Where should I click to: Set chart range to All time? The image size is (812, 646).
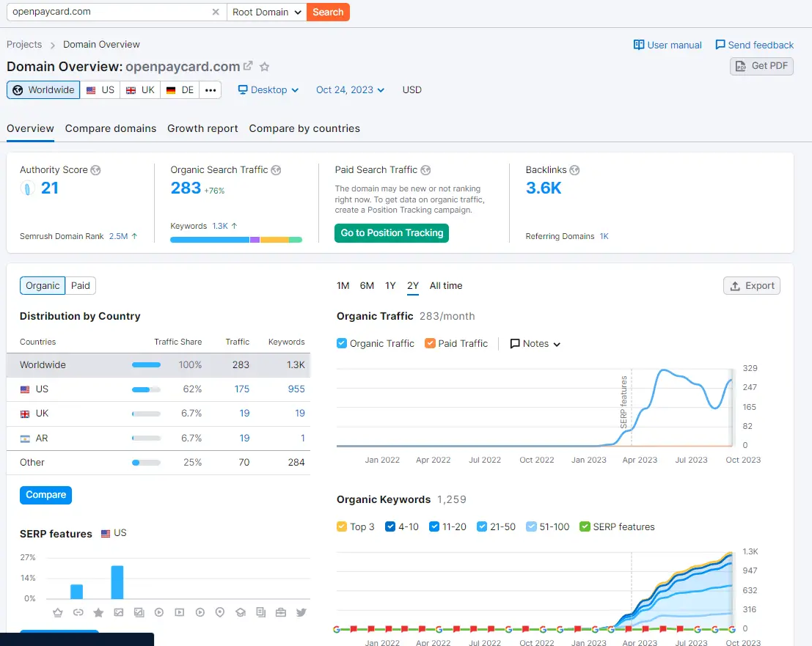446,286
